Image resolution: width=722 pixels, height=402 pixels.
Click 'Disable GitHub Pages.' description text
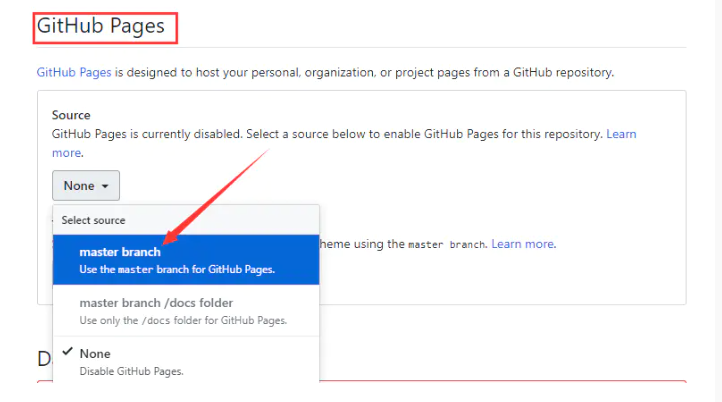click(131, 371)
